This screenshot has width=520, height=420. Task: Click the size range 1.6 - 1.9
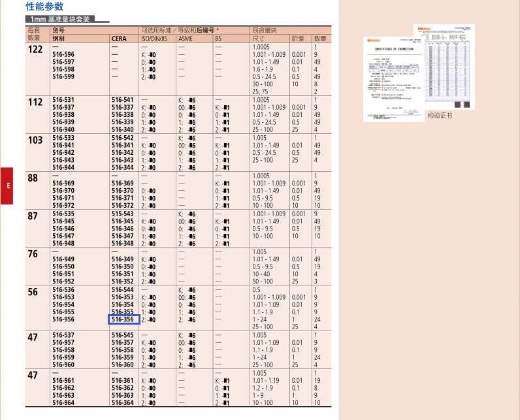pyautogui.click(x=263, y=69)
